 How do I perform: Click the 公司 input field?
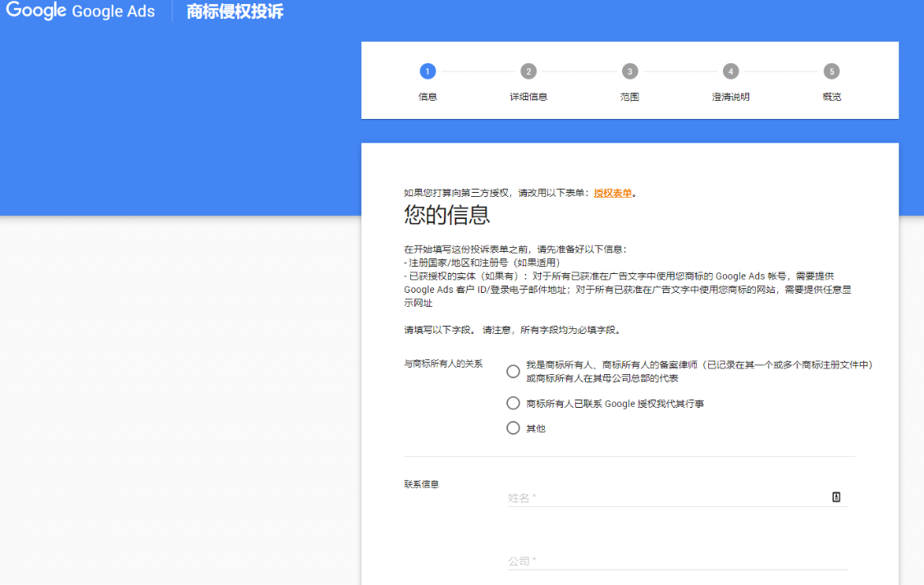pyautogui.click(x=678, y=561)
